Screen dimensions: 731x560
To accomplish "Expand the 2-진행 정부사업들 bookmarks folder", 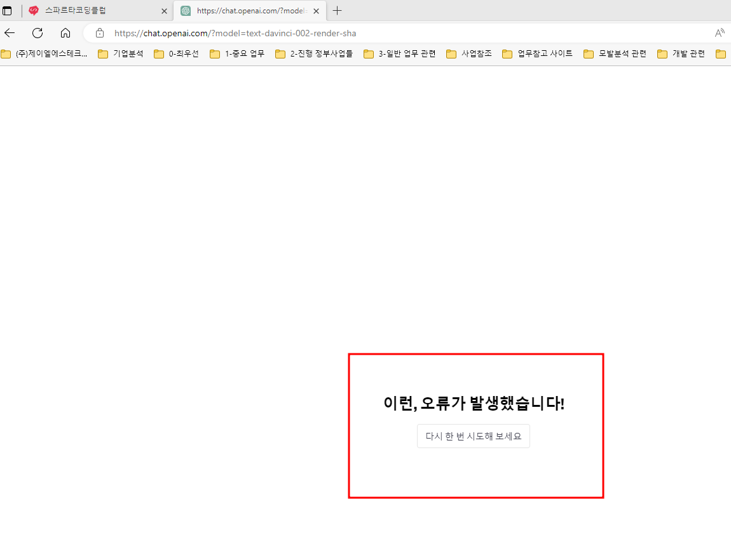I will pos(314,53).
